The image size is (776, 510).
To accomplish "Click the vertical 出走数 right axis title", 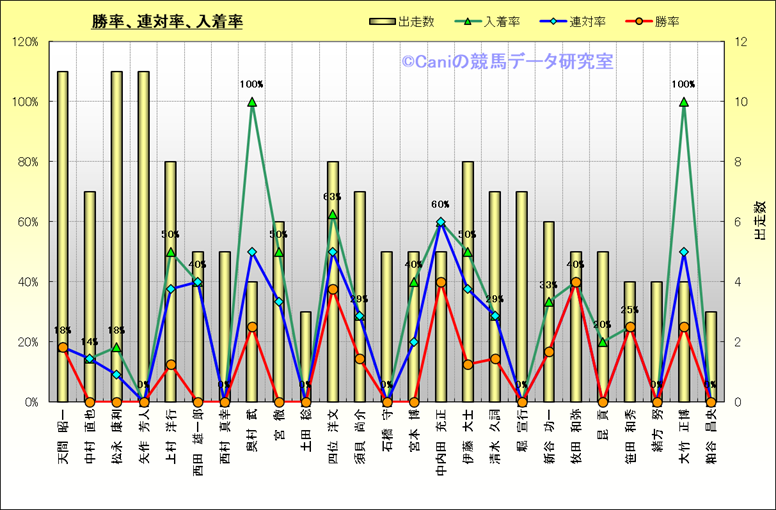I will [759, 221].
